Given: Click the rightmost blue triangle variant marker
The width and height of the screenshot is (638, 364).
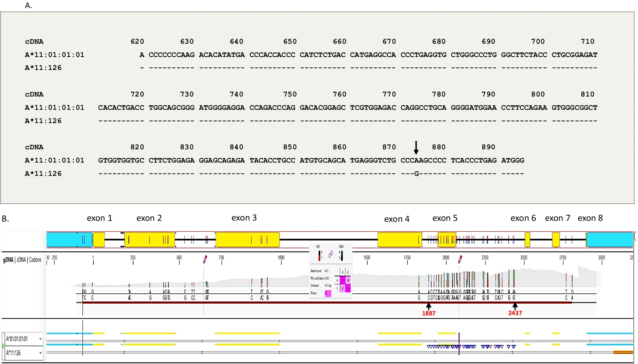Looking at the screenshot, I should (x=514, y=347).
